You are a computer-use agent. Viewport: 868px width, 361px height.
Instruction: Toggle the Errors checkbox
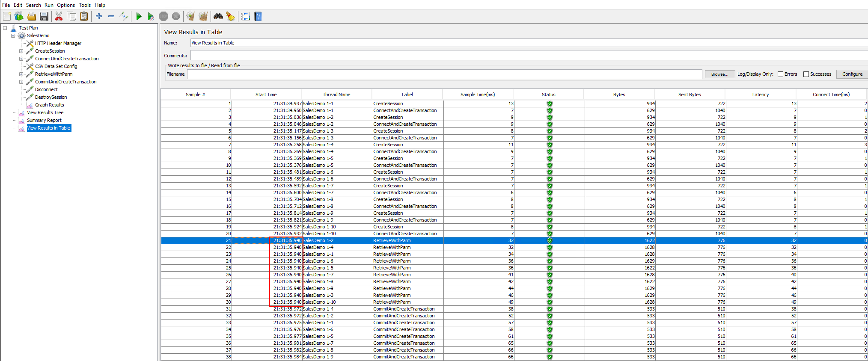tap(780, 74)
